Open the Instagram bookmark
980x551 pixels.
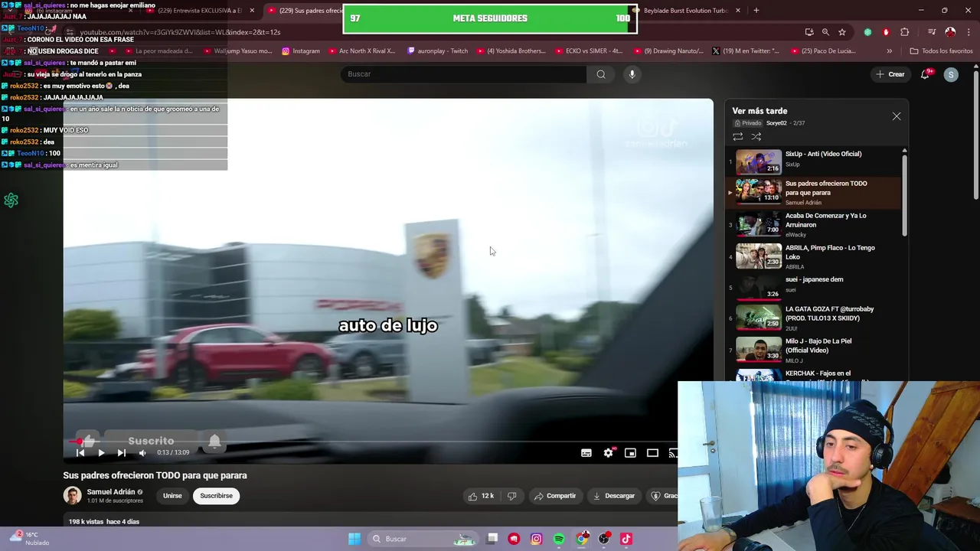click(x=301, y=51)
